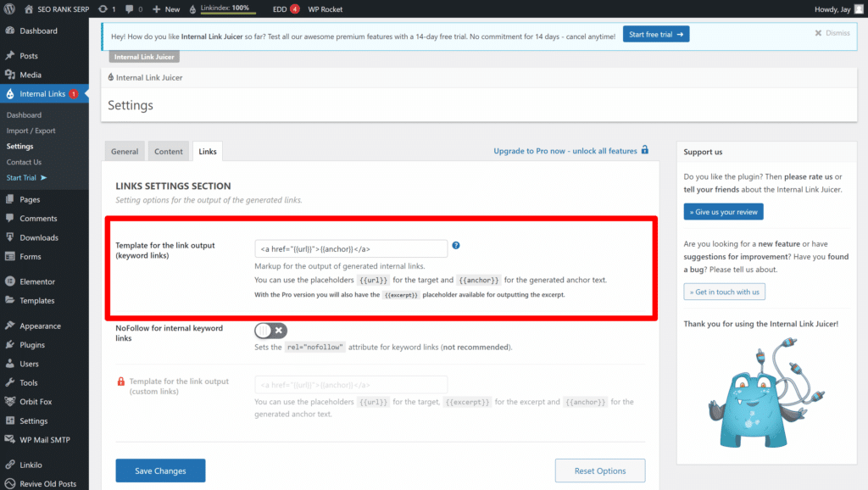Click the Elementor icon in sidebar
868x490 pixels.
(10, 281)
